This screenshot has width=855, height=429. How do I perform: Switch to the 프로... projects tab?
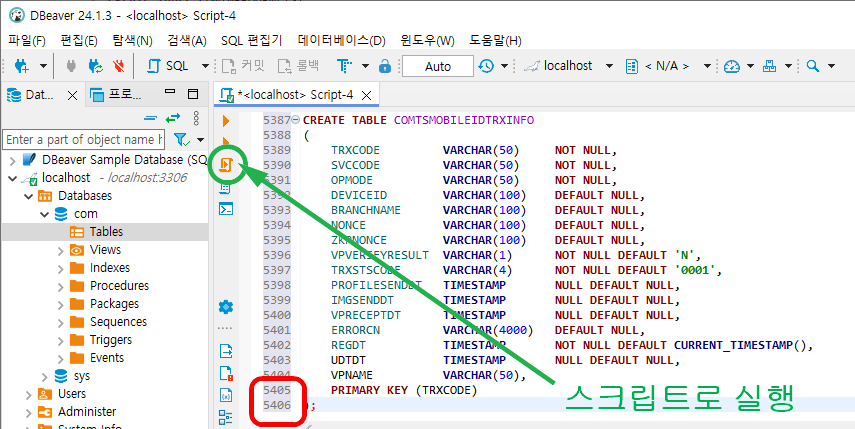pos(116,95)
